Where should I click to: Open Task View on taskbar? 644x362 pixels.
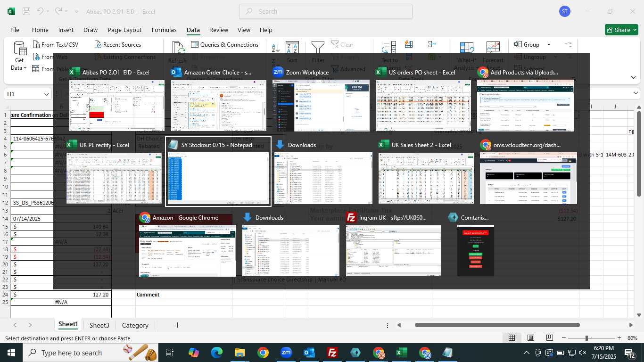click(170, 353)
